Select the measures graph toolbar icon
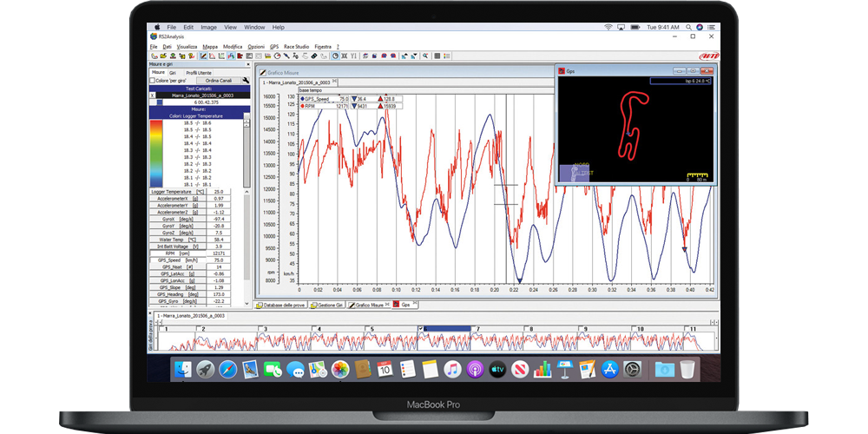The image size is (868, 434). pos(202,56)
